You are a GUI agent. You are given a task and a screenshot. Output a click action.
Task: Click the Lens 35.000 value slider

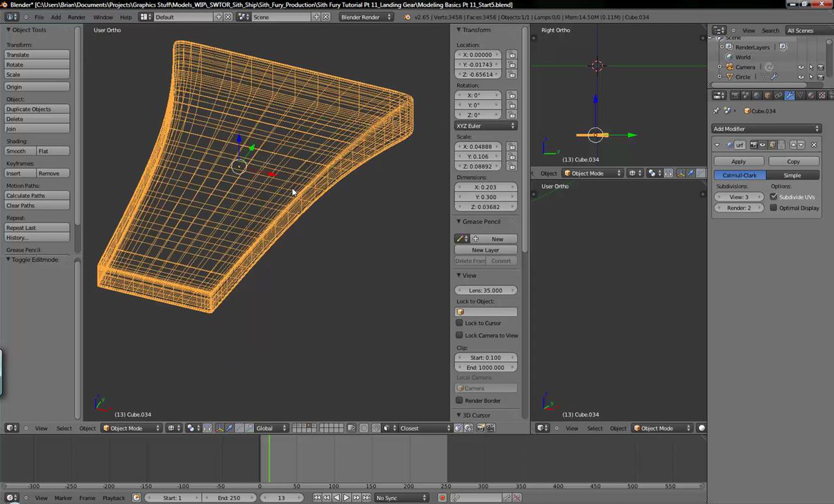[485, 290]
